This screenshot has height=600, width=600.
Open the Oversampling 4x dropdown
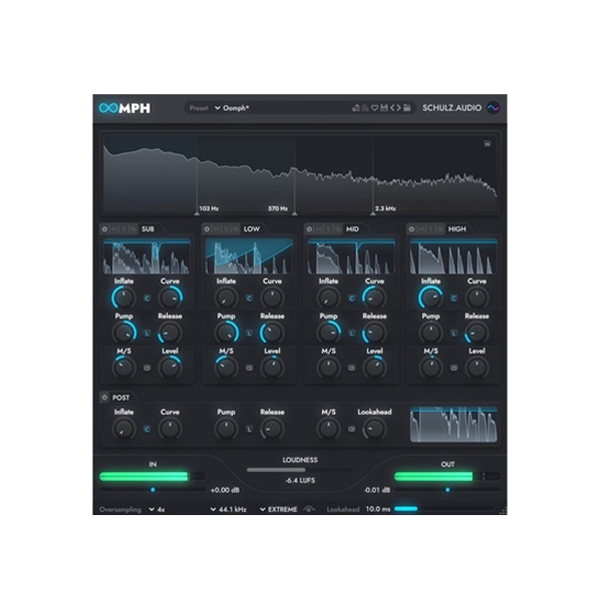157,509
